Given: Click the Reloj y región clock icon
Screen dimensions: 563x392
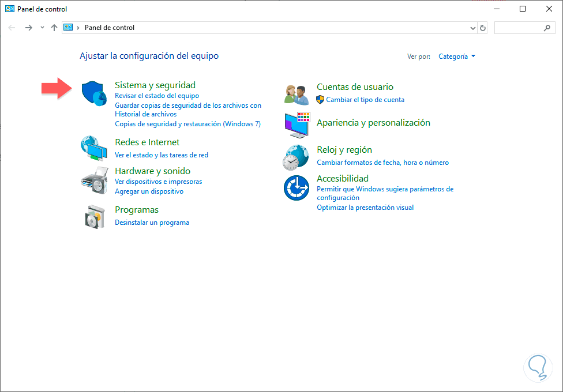Looking at the screenshot, I should [x=296, y=156].
